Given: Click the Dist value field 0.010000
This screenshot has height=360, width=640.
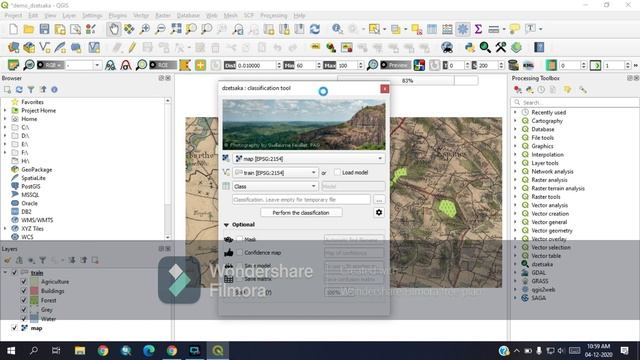Looking at the screenshot, I should 257,65.
